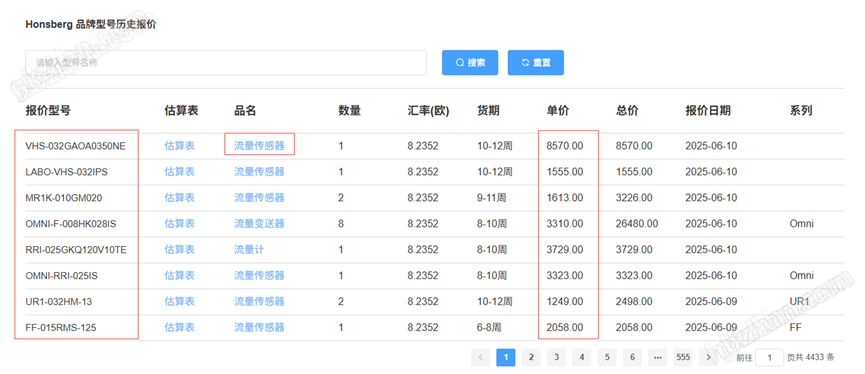Click 流量传感器 in MR1K-010GM020 row
The image size is (865, 374).
259,198
